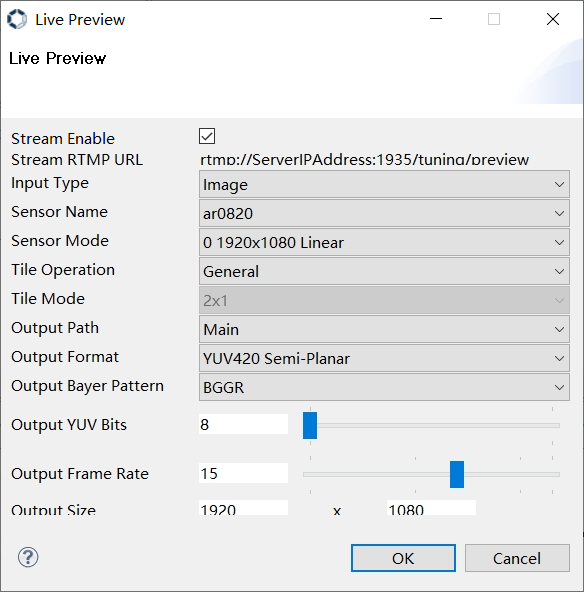Viewport: 584px width, 592px height.
Task: Click the Cancel button
Action: (x=517, y=558)
